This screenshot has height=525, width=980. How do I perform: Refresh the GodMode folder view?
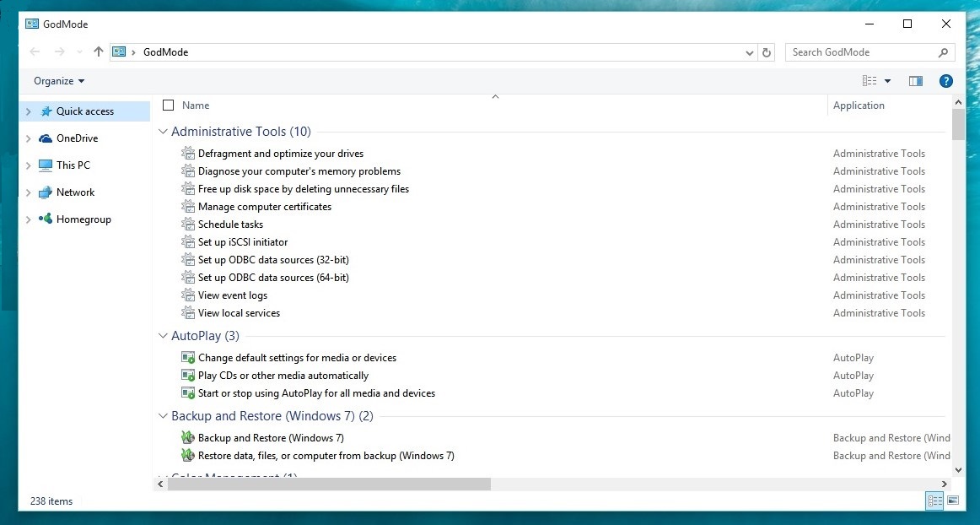767,52
